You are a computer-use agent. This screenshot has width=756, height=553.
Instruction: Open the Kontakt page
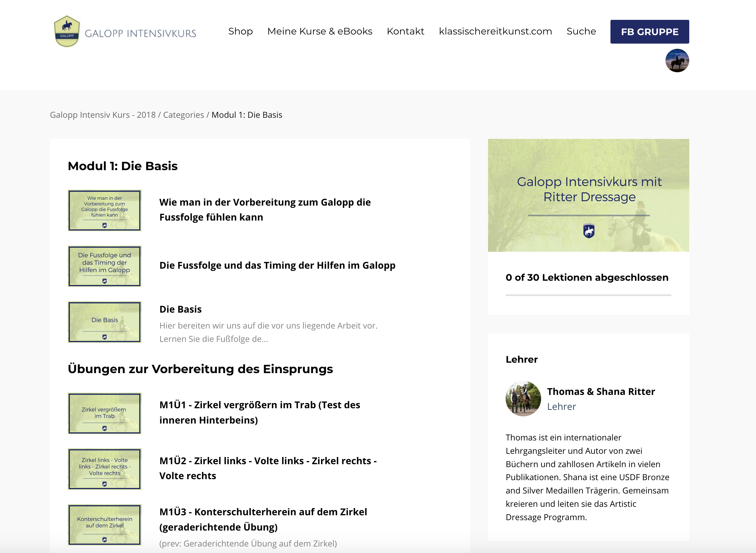click(x=405, y=32)
